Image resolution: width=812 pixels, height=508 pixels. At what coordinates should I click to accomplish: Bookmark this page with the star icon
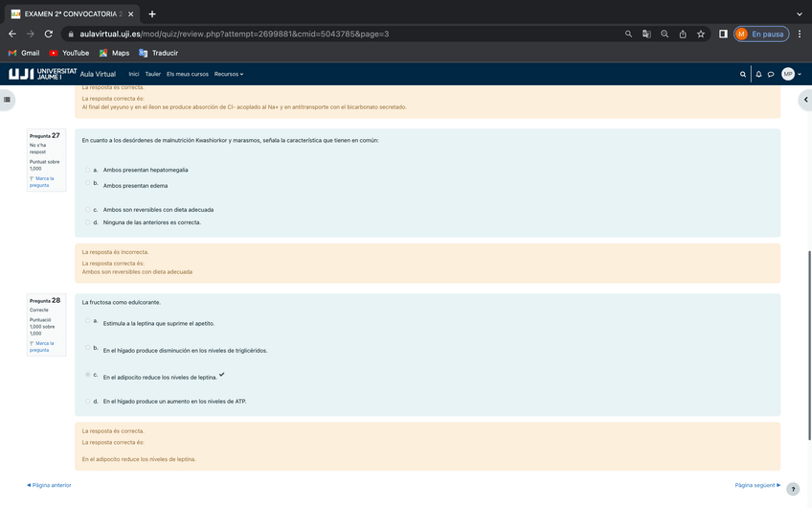click(x=701, y=34)
